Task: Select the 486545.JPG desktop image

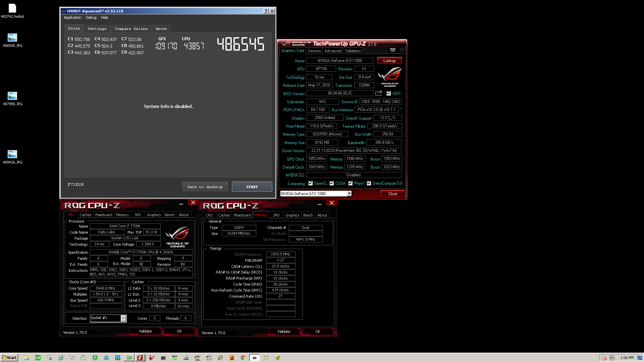Action: click(x=12, y=40)
